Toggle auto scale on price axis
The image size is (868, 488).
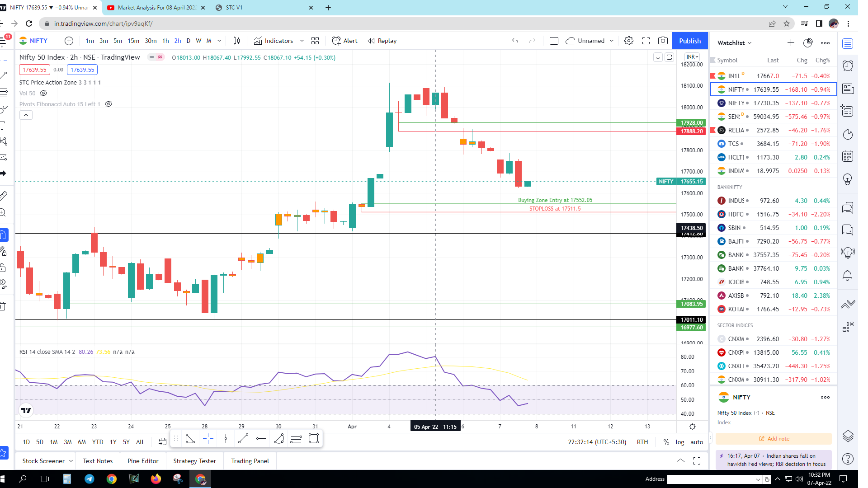click(x=697, y=442)
